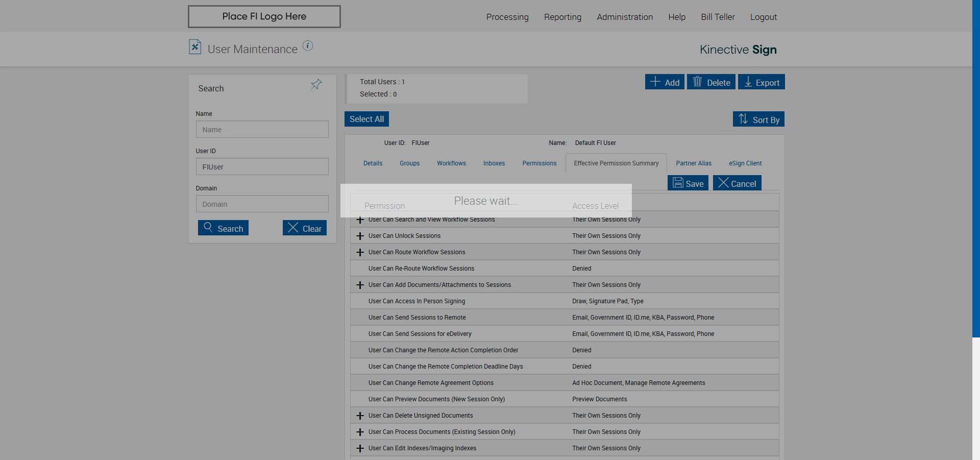Click the Export download icon button
This screenshot has height=460, width=980.
tap(761, 82)
